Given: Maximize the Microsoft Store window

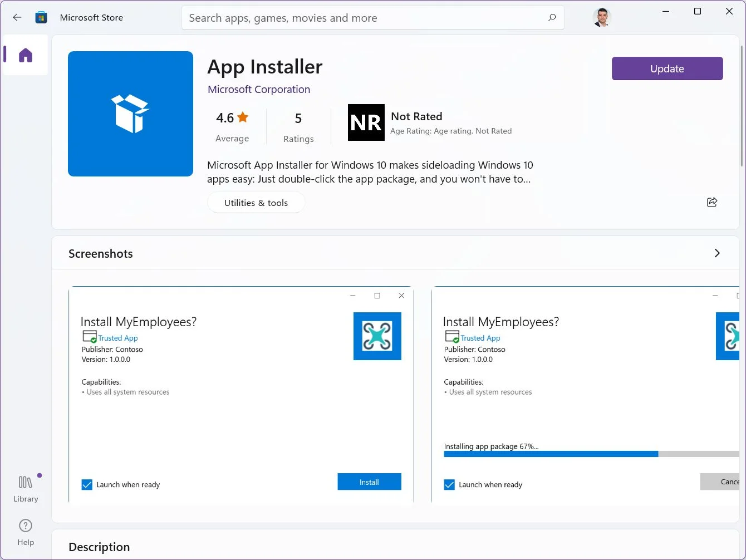Looking at the screenshot, I should tap(698, 12).
